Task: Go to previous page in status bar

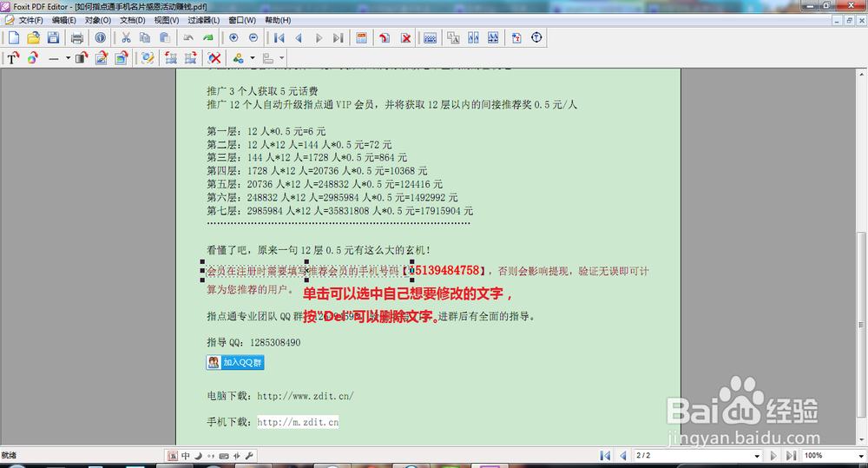Action: (623, 455)
